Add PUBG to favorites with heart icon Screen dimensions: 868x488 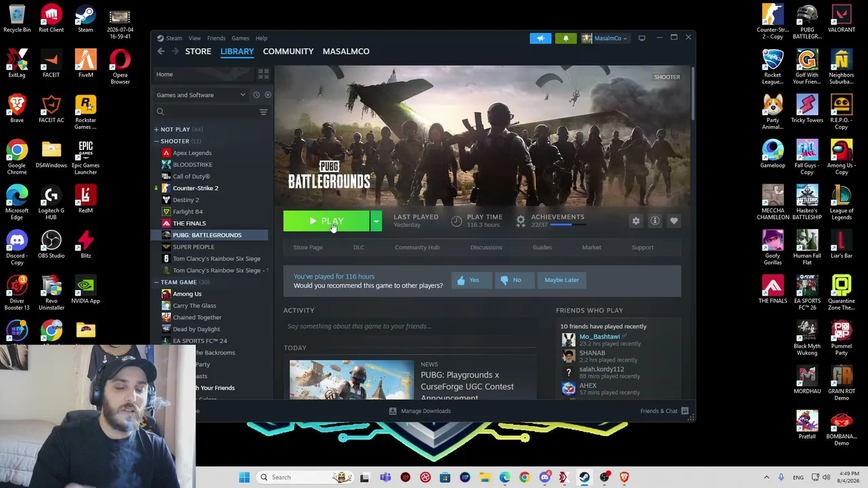673,221
